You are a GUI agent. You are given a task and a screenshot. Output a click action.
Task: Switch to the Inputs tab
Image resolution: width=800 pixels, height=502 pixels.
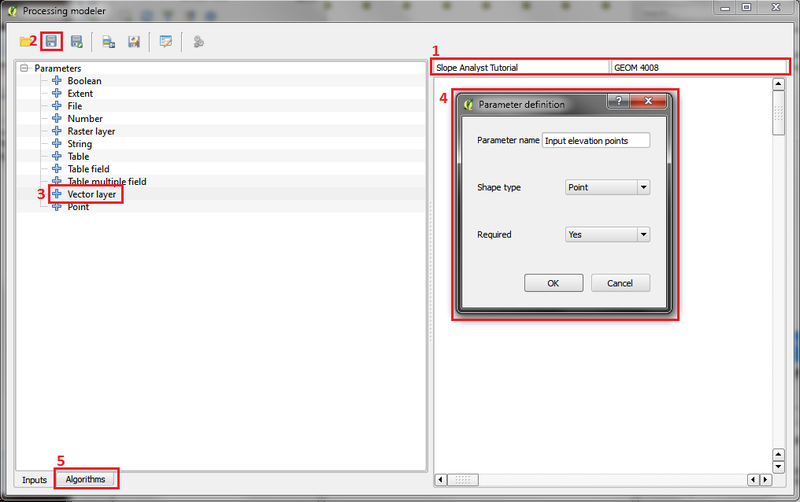point(34,480)
